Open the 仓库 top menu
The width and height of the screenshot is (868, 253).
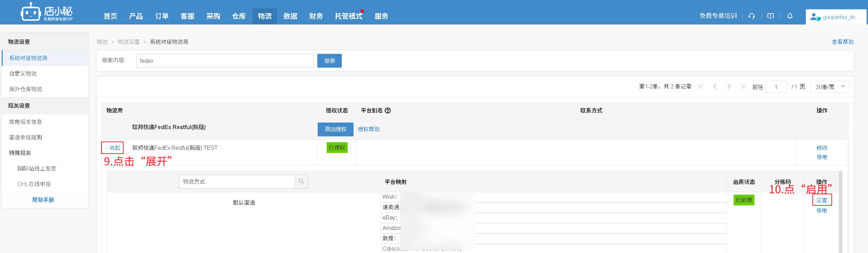[239, 16]
